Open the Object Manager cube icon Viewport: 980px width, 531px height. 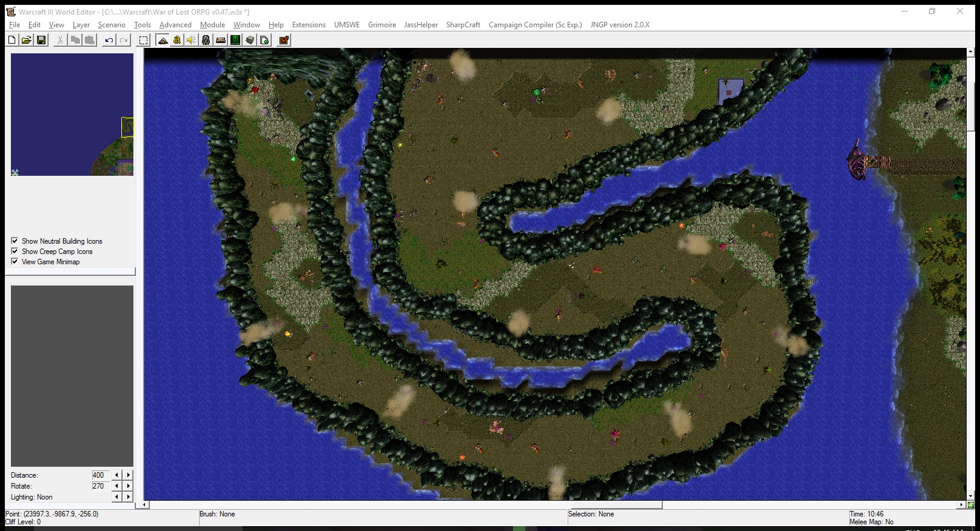coord(250,40)
